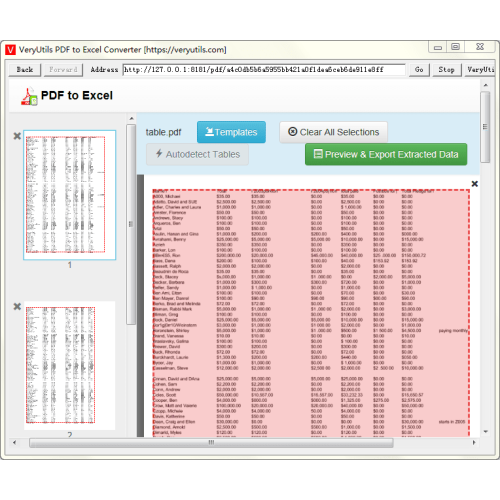Image resolution: width=500 pixels, height=500 pixels.
Task: Click the main vertical scrollbar thumb
Action: [485, 127]
